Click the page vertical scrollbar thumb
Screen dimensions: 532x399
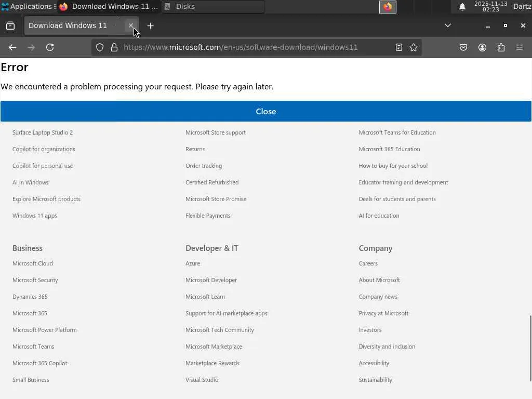(530, 348)
